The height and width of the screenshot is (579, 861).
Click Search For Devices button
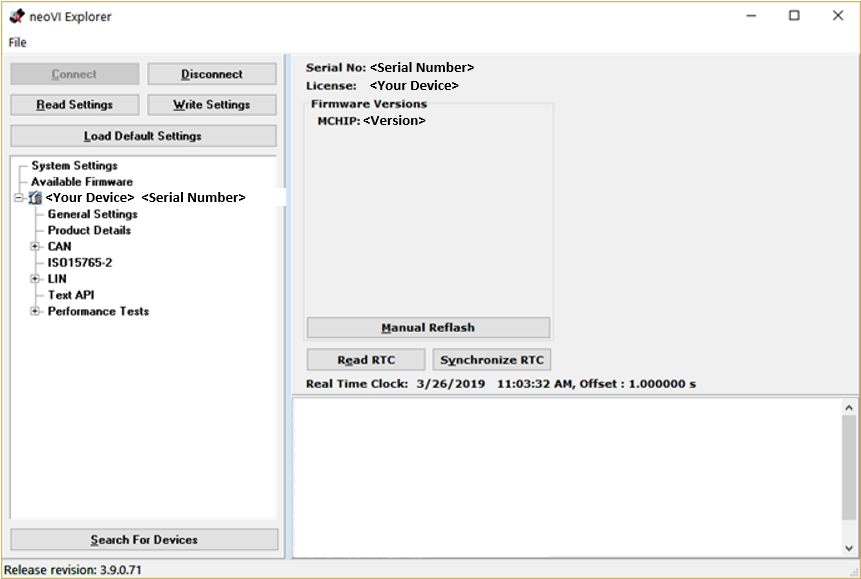pos(144,539)
